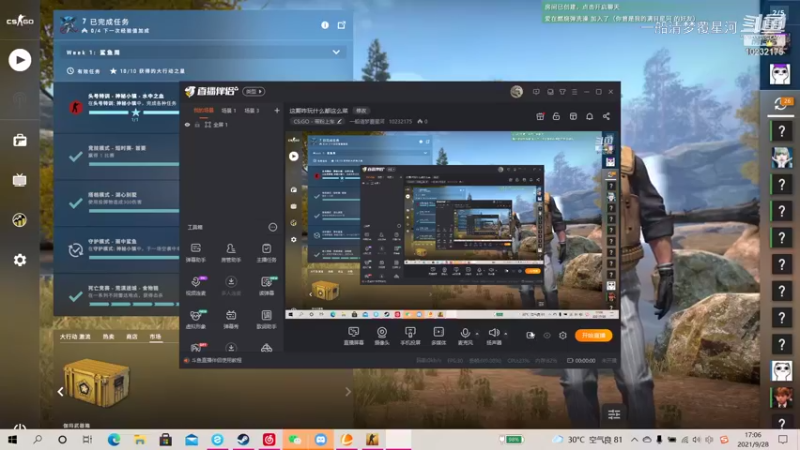
Task: Click the 大行动 激活 tab
Action: [75, 337]
